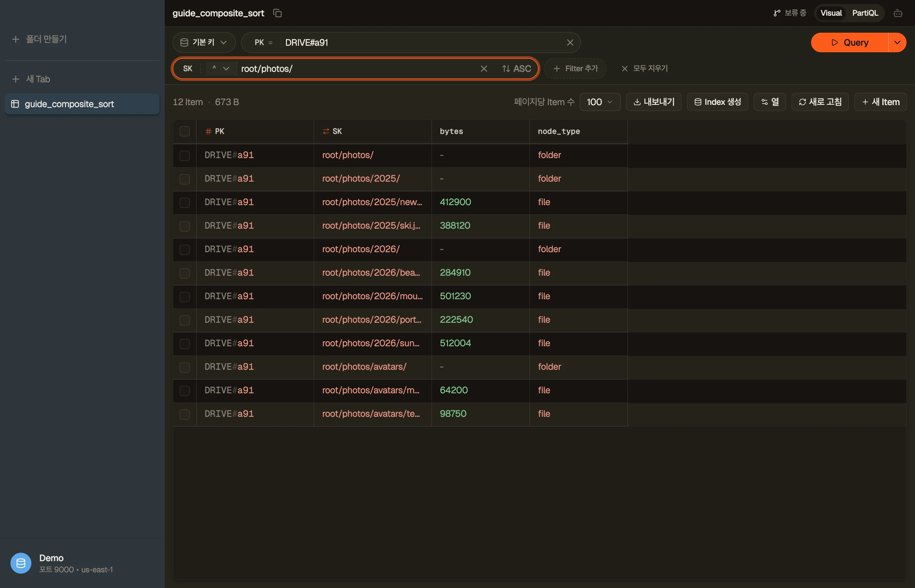This screenshot has width=915, height=588.
Task: Click folder value in root/photos/avatars/ row
Action: point(549,367)
